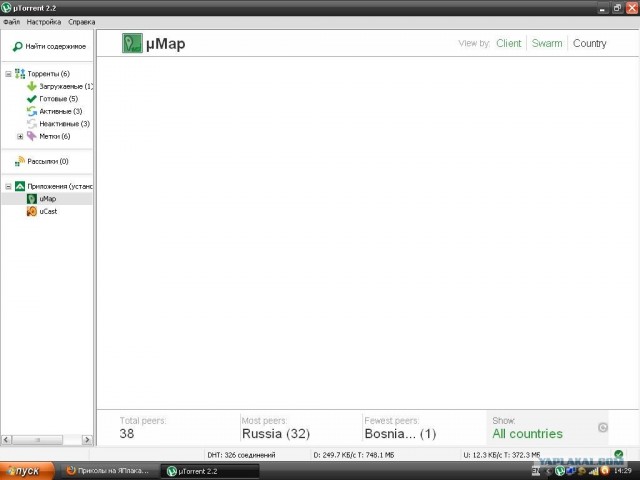Click Most peers Russia (32)
The image size is (640, 480).
click(x=276, y=433)
